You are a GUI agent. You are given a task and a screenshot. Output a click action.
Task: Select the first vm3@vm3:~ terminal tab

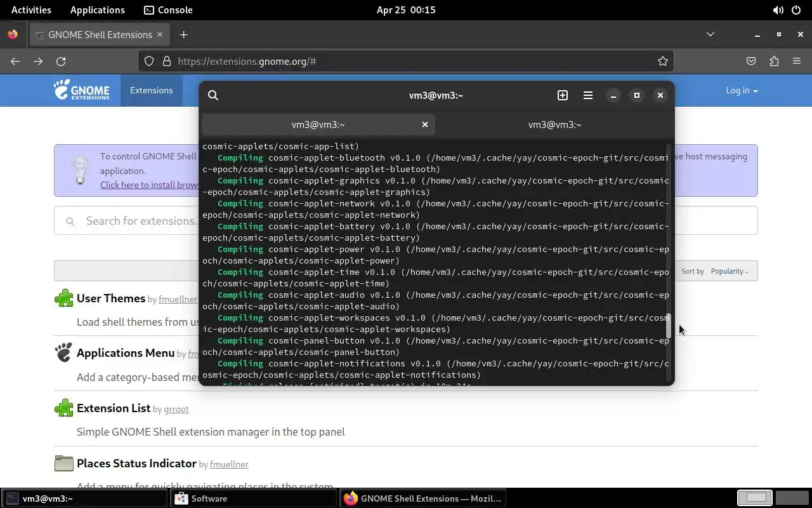(318, 124)
